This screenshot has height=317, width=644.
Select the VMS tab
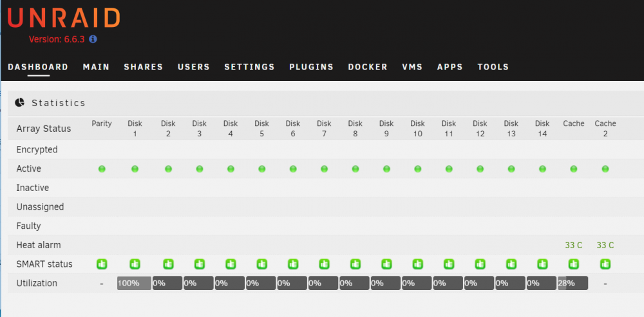pyautogui.click(x=412, y=67)
